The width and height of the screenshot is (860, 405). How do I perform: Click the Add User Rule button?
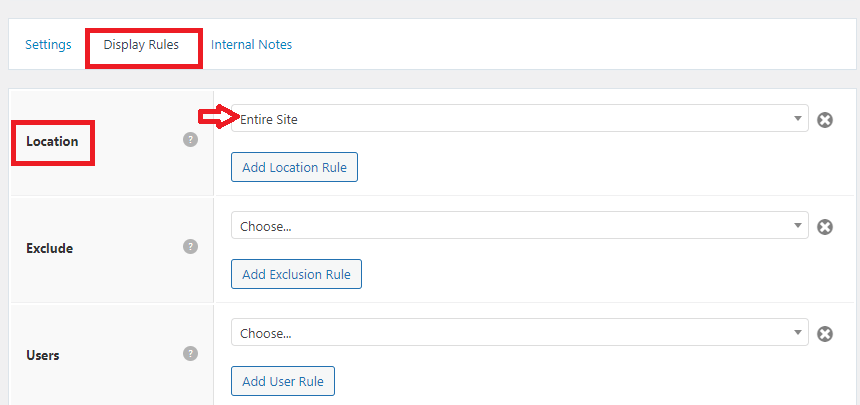283,381
